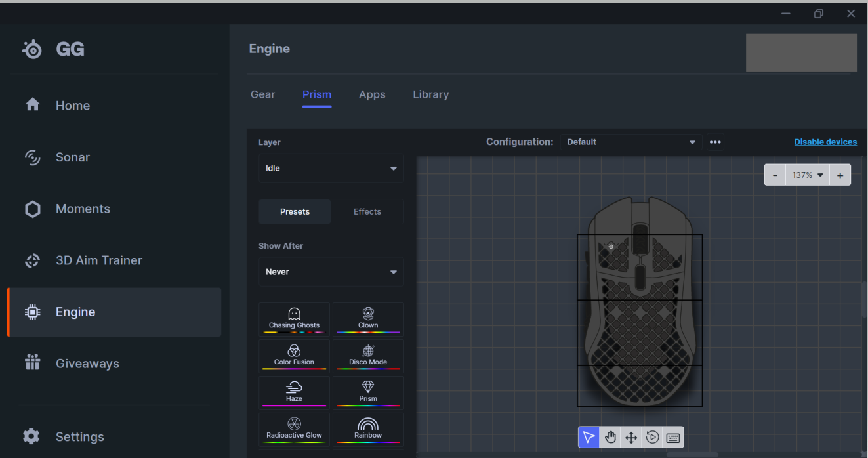Open the Giveaways page
Image resolution: width=868 pixels, height=458 pixels.
click(x=114, y=364)
